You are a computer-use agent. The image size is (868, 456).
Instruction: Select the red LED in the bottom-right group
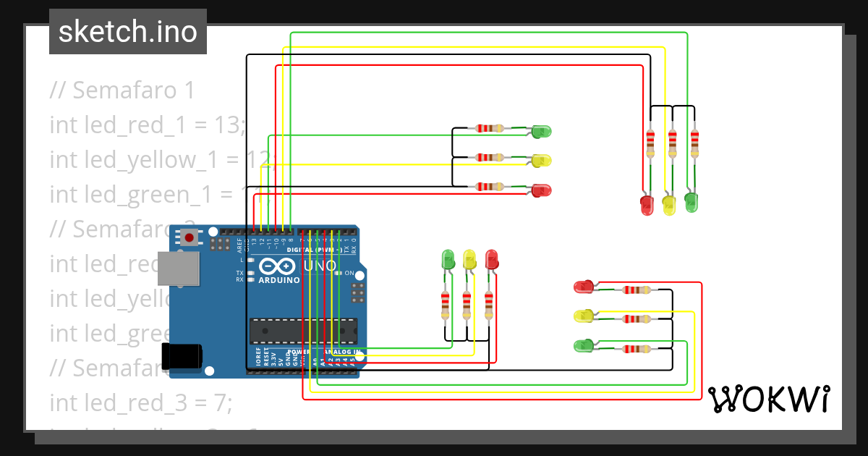(x=584, y=287)
